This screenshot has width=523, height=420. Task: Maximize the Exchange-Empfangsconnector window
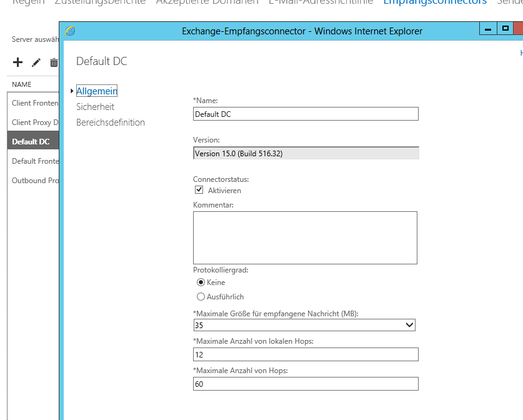coord(506,29)
